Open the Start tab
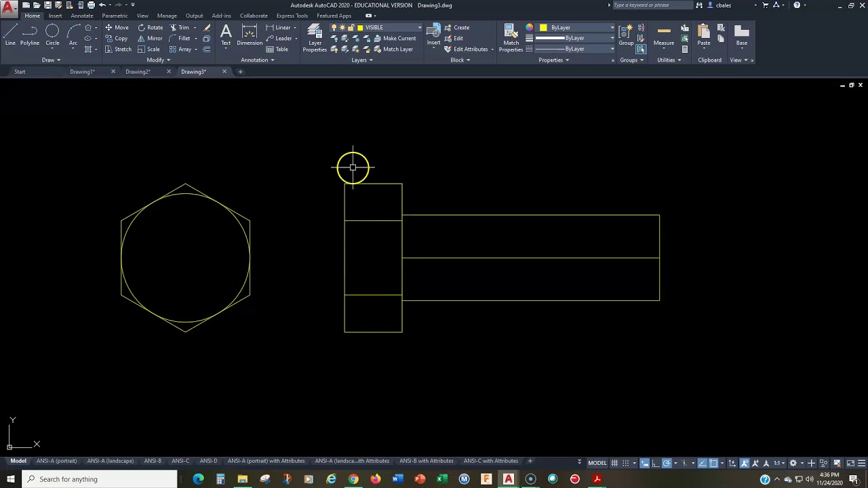Image resolution: width=868 pixels, height=488 pixels. 20,72
